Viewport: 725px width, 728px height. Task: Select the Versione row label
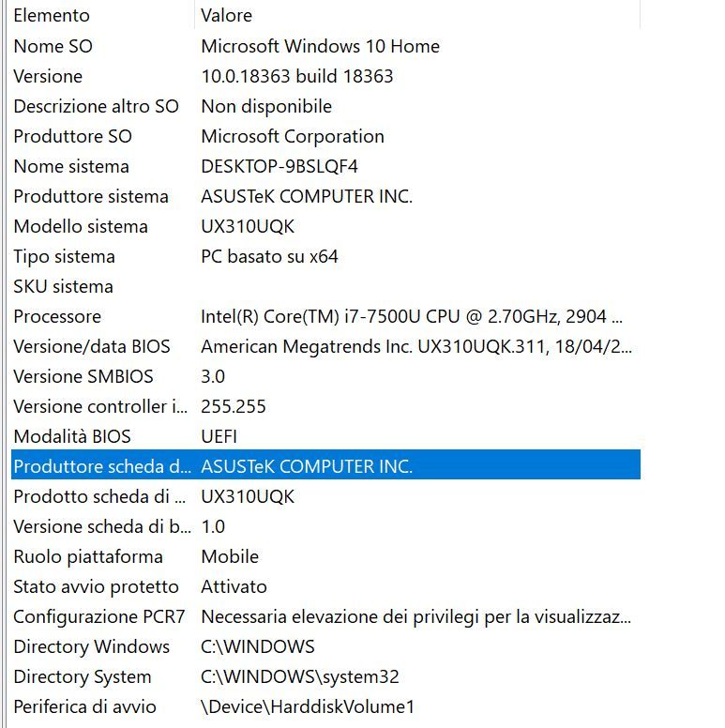coord(48,77)
